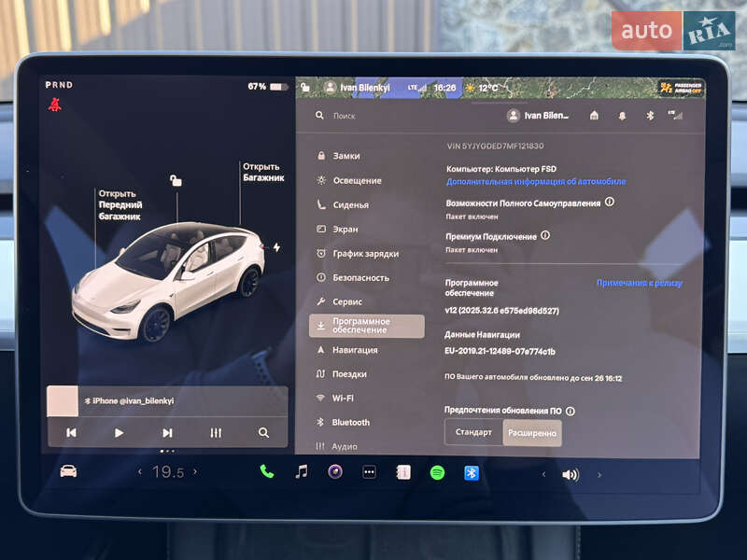The height and width of the screenshot is (560, 747).
Task: Tap the iPhone @ivan_bilenkyi media source
Action: point(129,401)
